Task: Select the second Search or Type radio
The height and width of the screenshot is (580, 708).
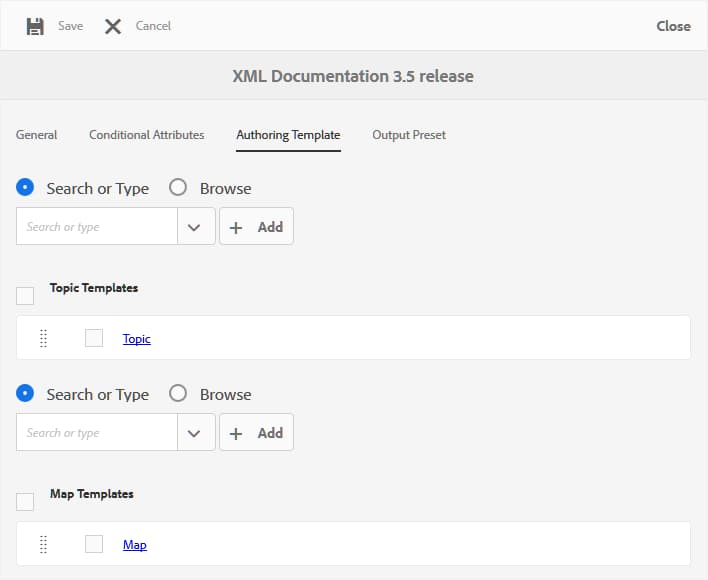Action: [26, 393]
